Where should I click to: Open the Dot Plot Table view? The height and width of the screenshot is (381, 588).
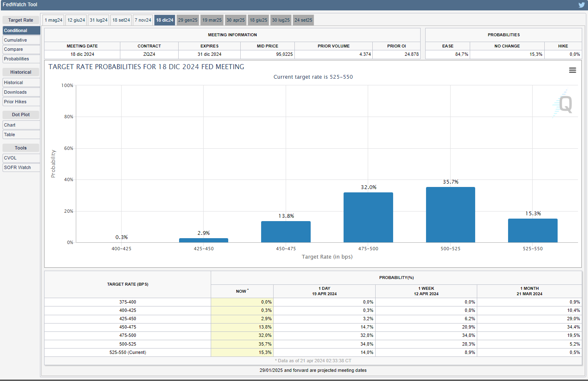pos(21,135)
